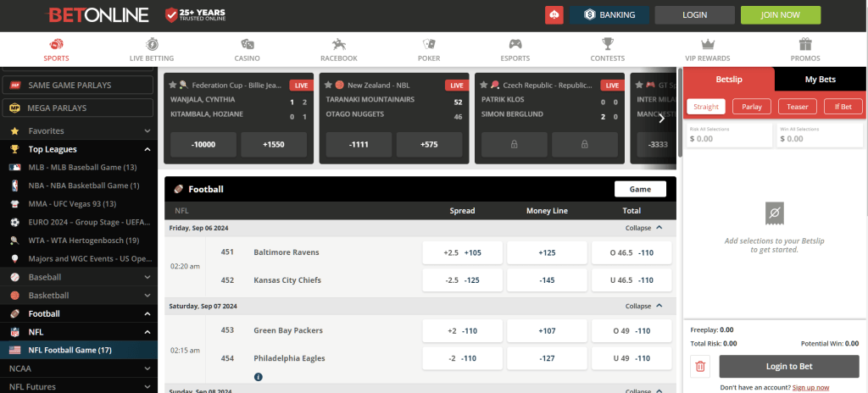Click the MLB logo icon in sidebar
Screen dimensions: 868x393
[x=15, y=167]
